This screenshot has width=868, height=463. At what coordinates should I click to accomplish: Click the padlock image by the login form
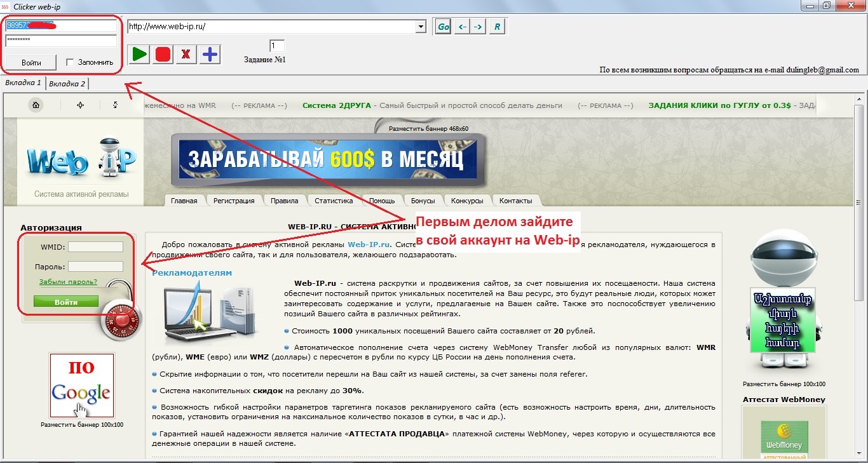coord(122,311)
